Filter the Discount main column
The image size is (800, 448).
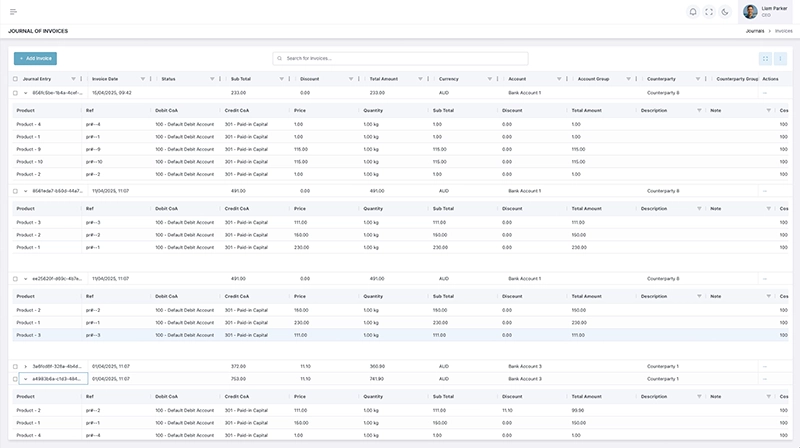pyautogui.click(x=351, y=79)
